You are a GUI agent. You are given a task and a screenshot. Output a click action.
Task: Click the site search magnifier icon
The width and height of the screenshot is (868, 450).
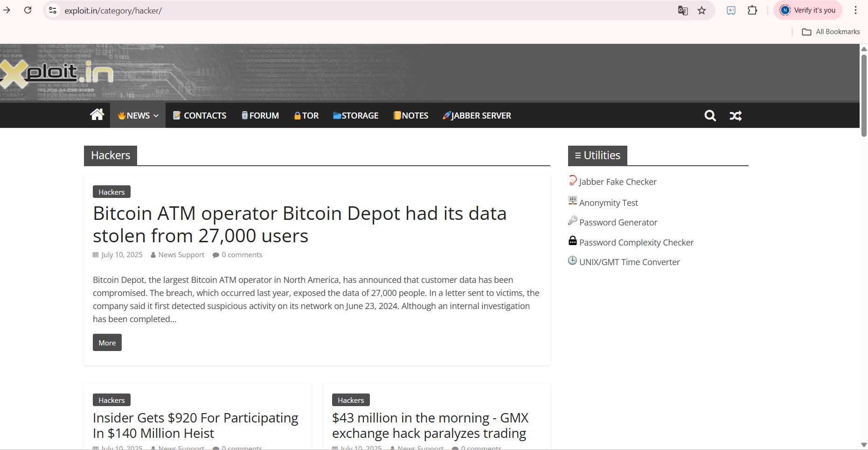[x=710, y=115]
